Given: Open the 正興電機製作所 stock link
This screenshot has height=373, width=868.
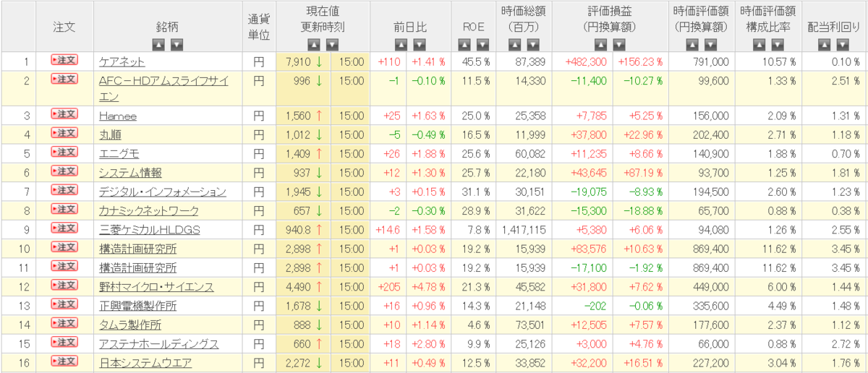Looking at the screenshot, I should click(x=138, y=306).
